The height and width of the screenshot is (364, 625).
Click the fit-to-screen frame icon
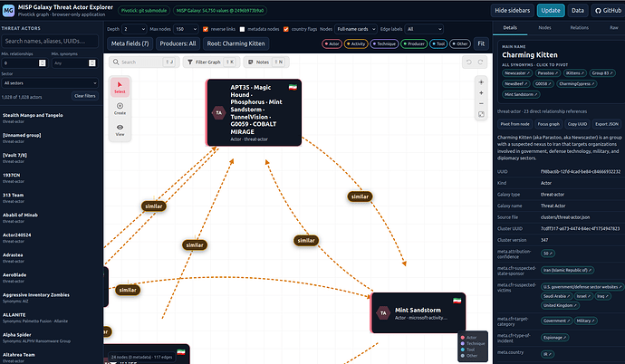481,114
